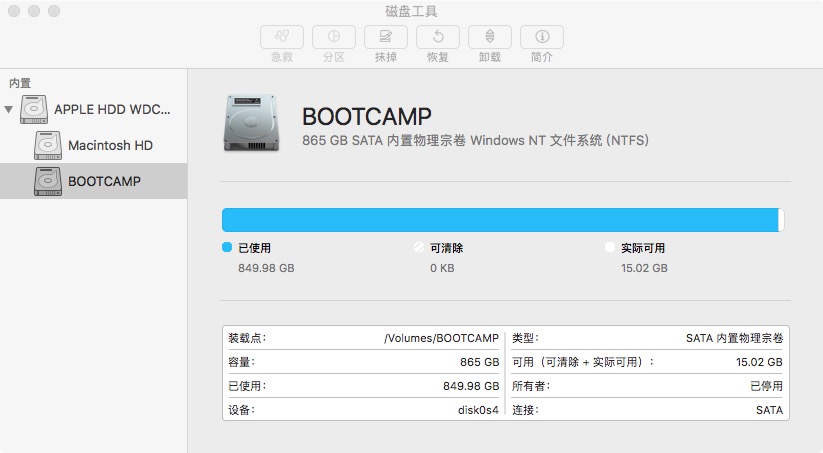Select the BOOTCAMP volume in sidebar
The image size is (823, 453).
[104, 181]
